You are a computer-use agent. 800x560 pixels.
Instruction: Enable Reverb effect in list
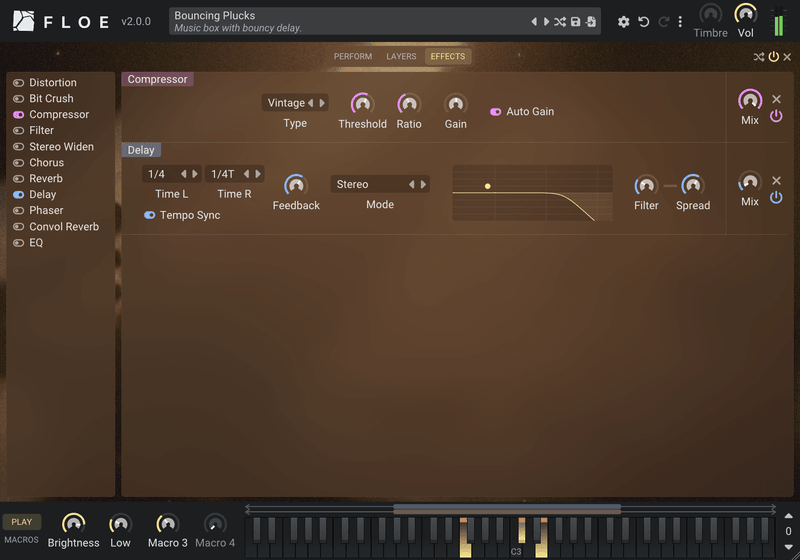pos(18,179)
